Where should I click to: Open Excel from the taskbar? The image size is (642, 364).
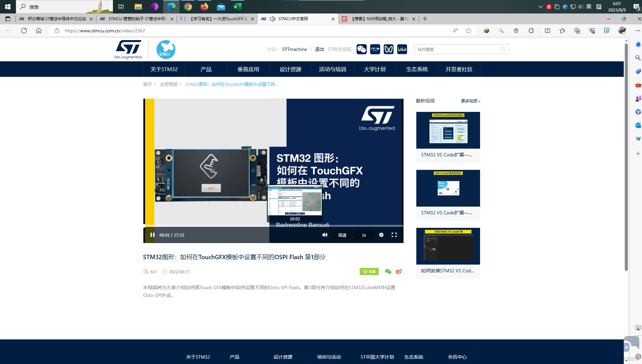click(238, 6)
